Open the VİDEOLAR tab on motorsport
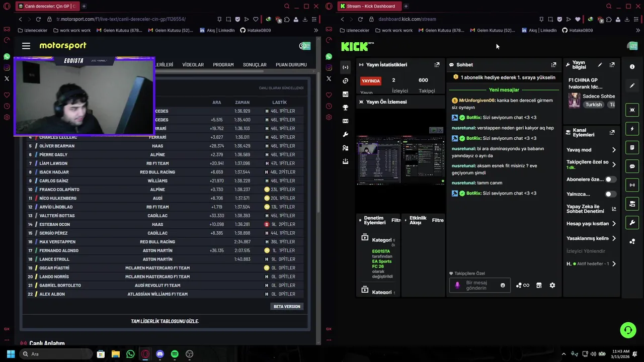Viewport: 644px width, 362px height. pos(193,65)
